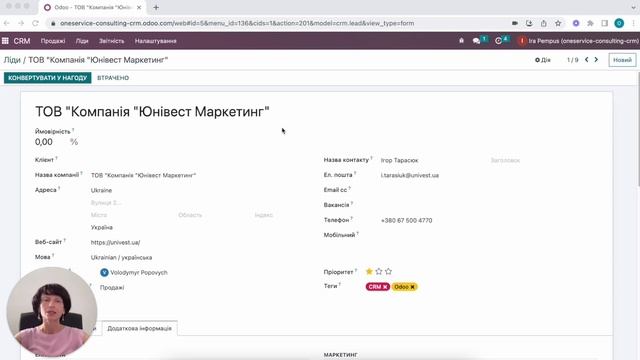Open the Дія action gear menu
Screen dimensions: 640x360
pos(542,60)
